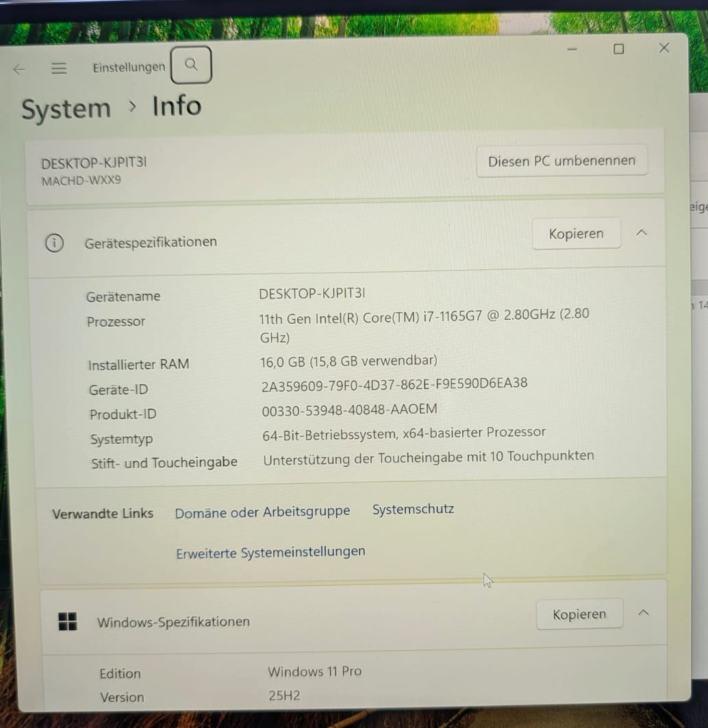Click the 'Stift- und Toucheingabe' label

coord(164,462)
